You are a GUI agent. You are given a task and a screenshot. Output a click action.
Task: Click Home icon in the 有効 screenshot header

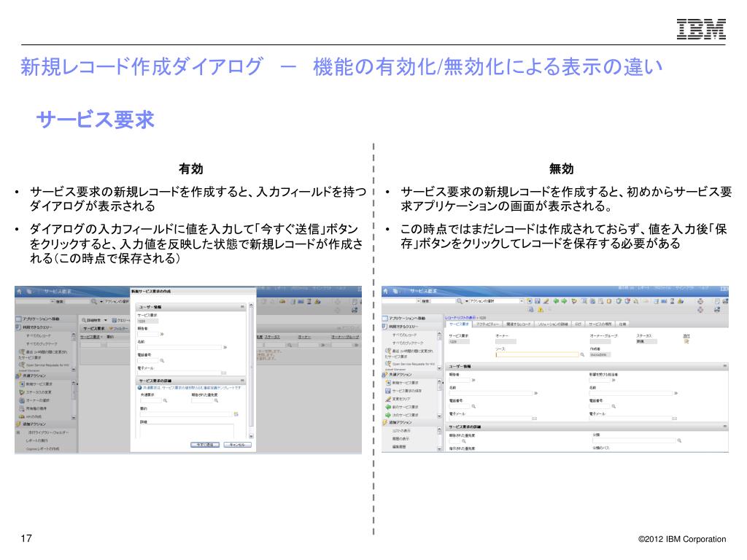click(x=19, y=291)
